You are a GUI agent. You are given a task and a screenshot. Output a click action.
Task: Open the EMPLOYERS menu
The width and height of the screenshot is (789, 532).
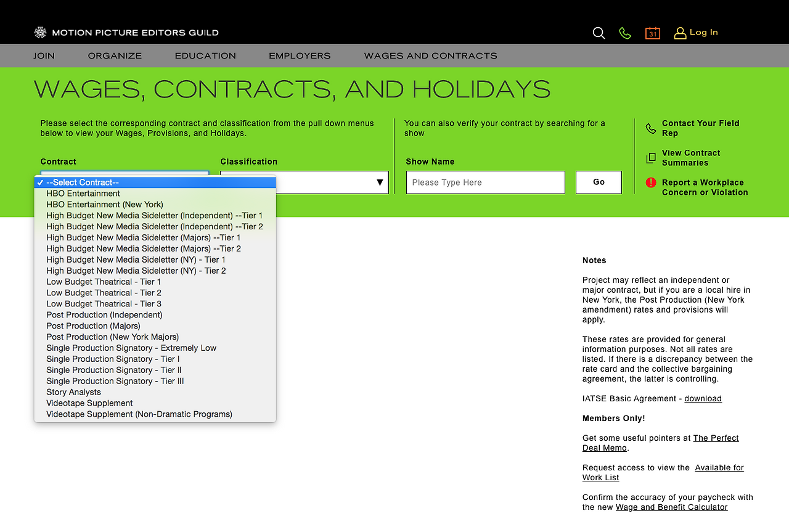coord(300,56)
